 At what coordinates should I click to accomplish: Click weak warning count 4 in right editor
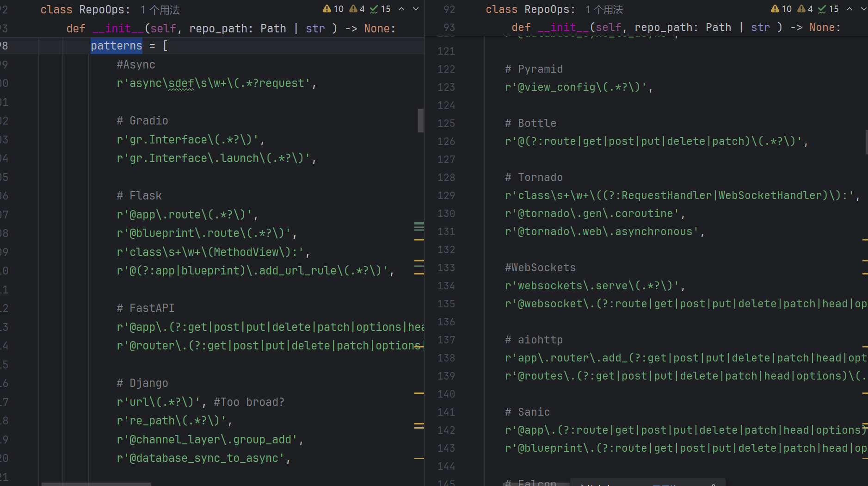[806, 9]
